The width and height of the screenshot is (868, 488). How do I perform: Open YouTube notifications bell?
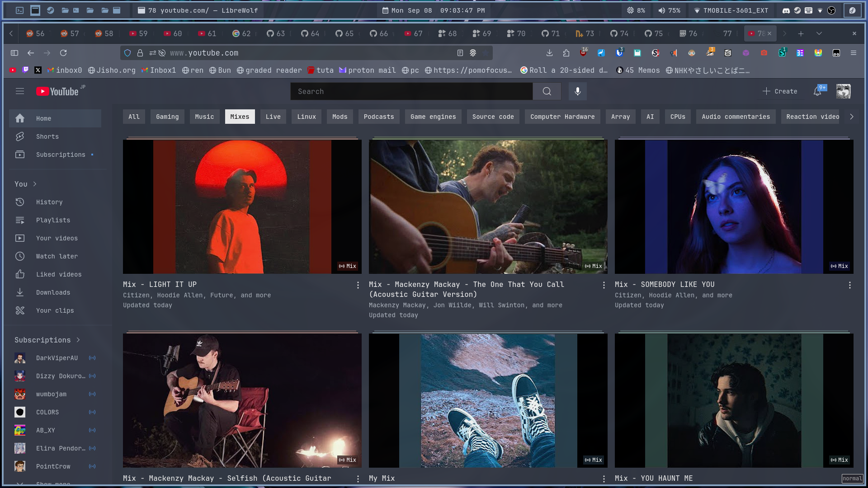pyautogui.click(x=817, y=91)
